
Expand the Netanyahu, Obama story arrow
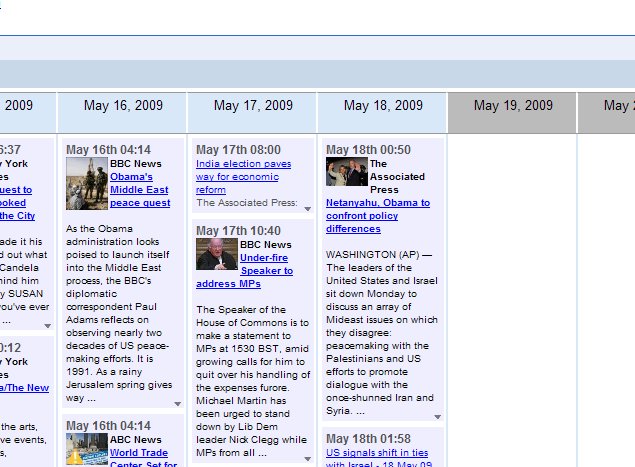(437, 417)
